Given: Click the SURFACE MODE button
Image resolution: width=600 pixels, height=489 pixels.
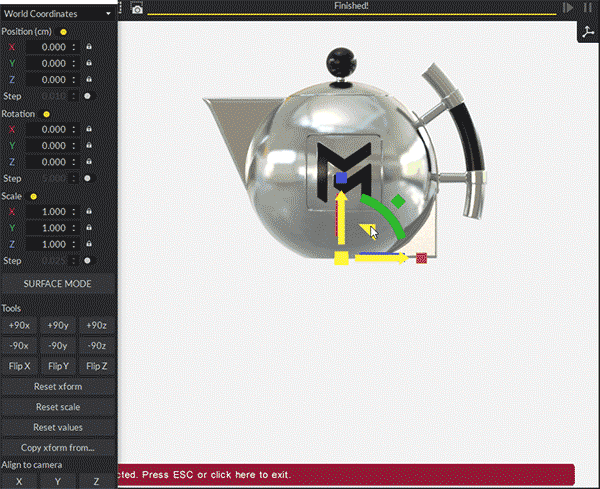Looking at the screenshot, I should pos(58,284).
